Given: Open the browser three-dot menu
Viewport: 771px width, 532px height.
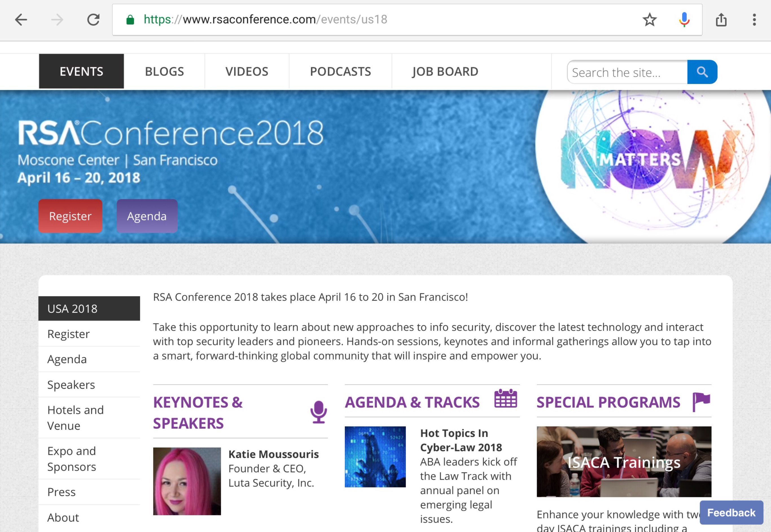Looking at the screenshot, I should 754,20.
